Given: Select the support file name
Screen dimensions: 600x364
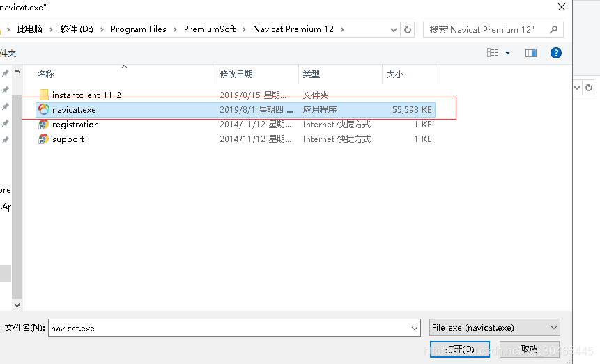Looking at the screenshot, I should coord(68,139).
